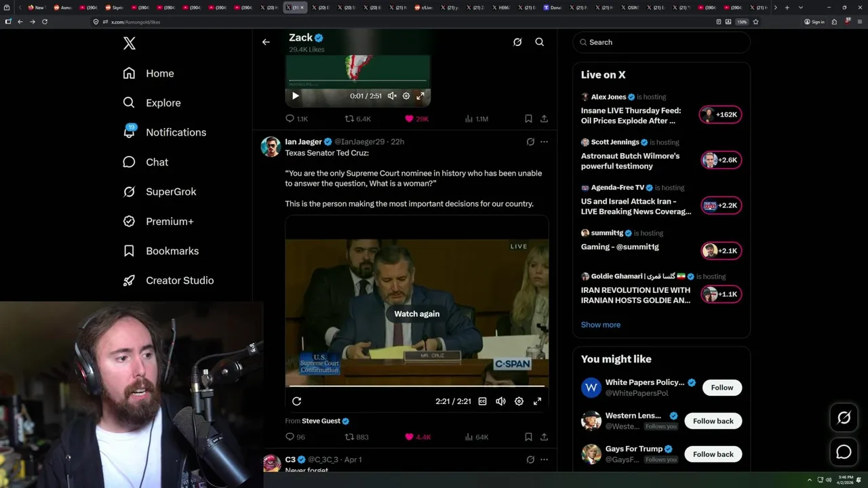
Task: Bookmark this page with the star icon
Action: click(x=755, y=22)
